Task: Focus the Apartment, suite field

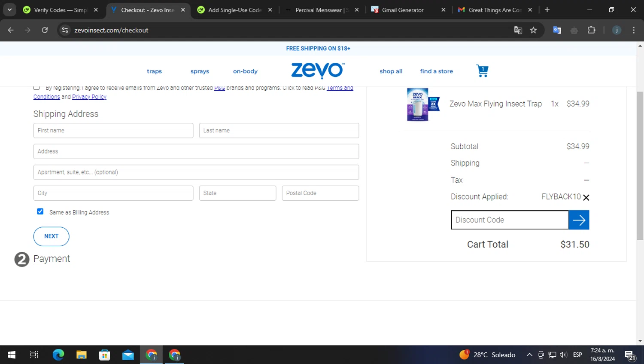Action: tap(196, 172)
